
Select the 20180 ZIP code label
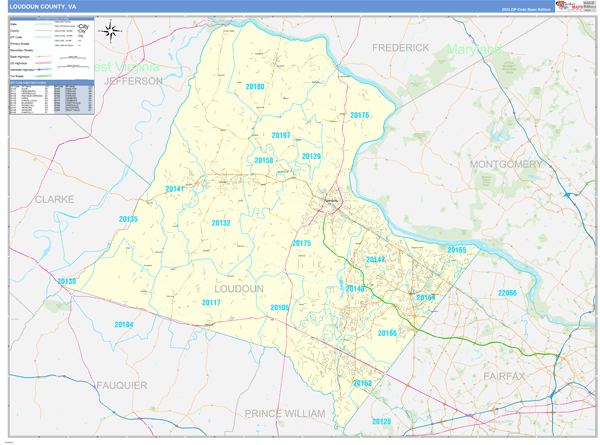click(x=255, y=87)
